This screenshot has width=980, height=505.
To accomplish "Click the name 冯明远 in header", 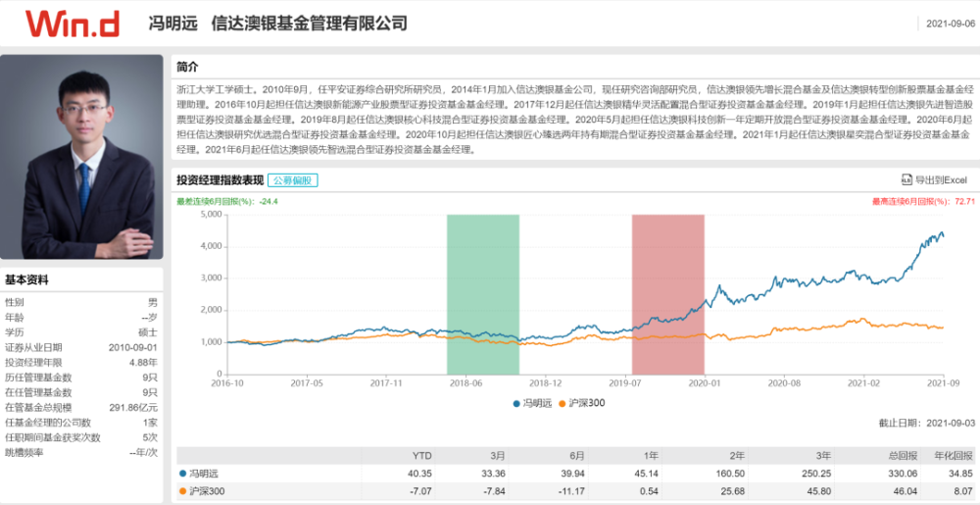I will point(173,24).
